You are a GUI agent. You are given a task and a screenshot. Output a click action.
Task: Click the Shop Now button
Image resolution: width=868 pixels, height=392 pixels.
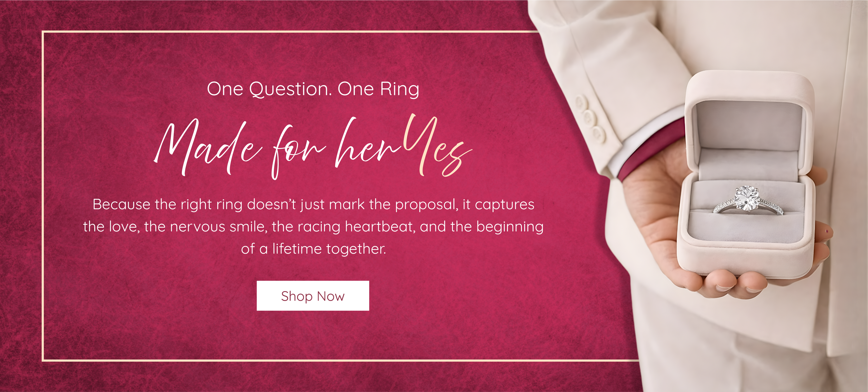tap(313, 296)
